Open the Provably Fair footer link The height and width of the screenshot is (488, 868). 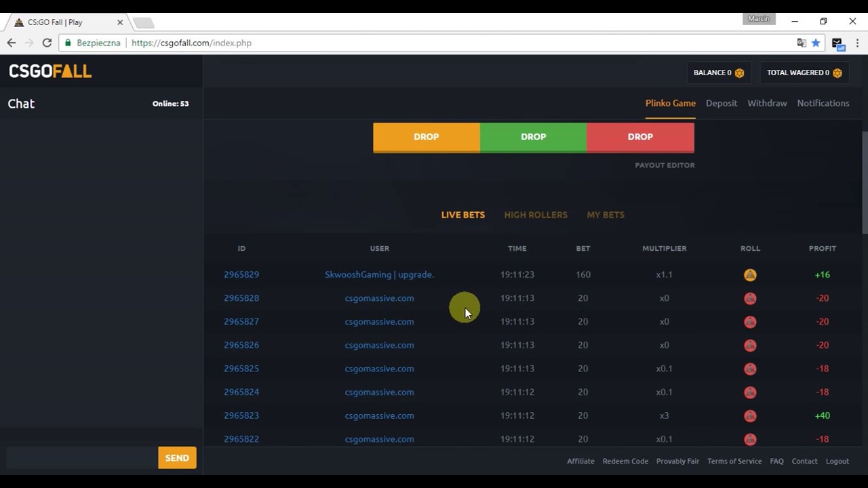(x=677, y=461)
